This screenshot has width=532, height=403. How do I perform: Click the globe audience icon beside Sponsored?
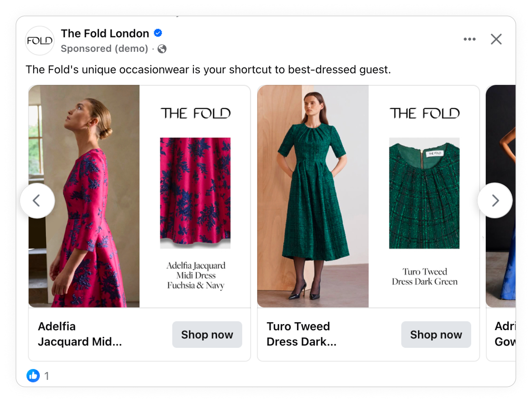point(163,48)
